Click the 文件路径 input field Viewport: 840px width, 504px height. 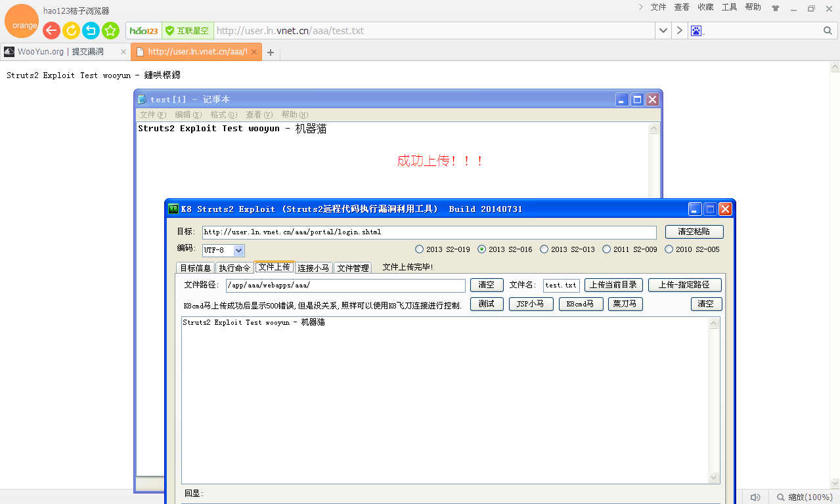pos(345,285)
